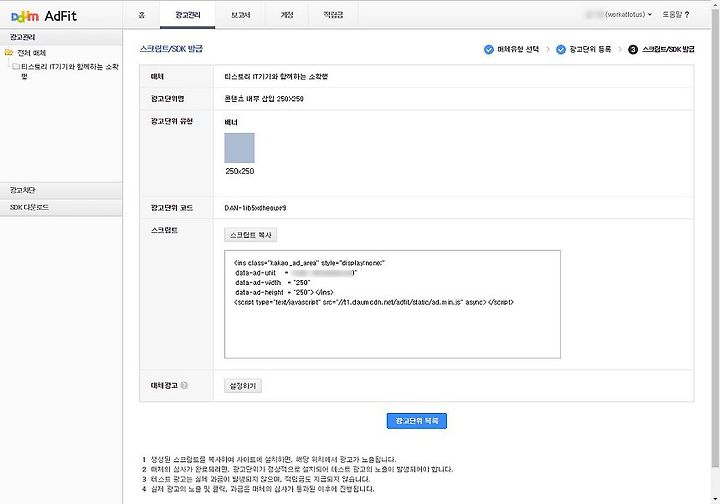The image size is (720, 504).
Task: Expand the 광고차단 sidebar section
Action: [61, 190]
